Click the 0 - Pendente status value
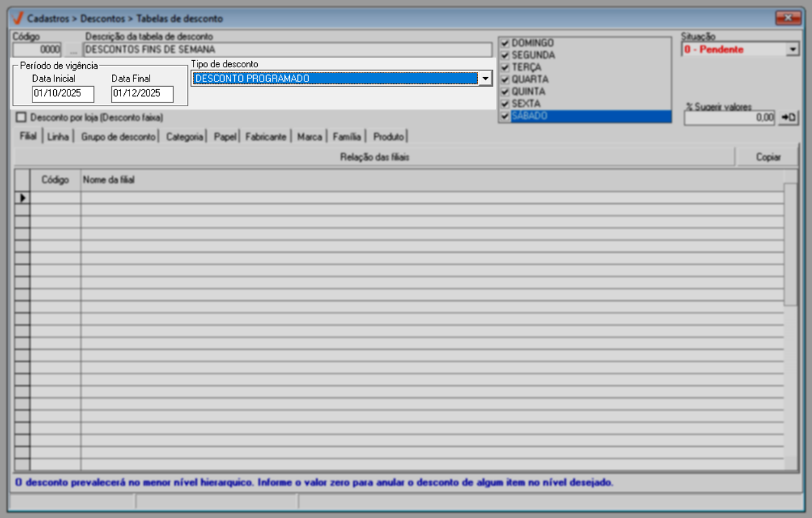The image size is (812, 518). pos(714,49)
